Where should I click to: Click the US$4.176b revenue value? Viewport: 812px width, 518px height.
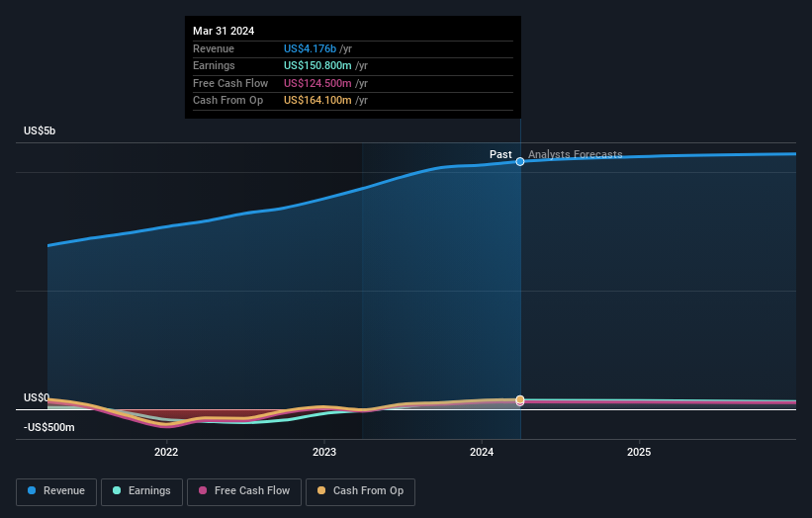(310, 48)
